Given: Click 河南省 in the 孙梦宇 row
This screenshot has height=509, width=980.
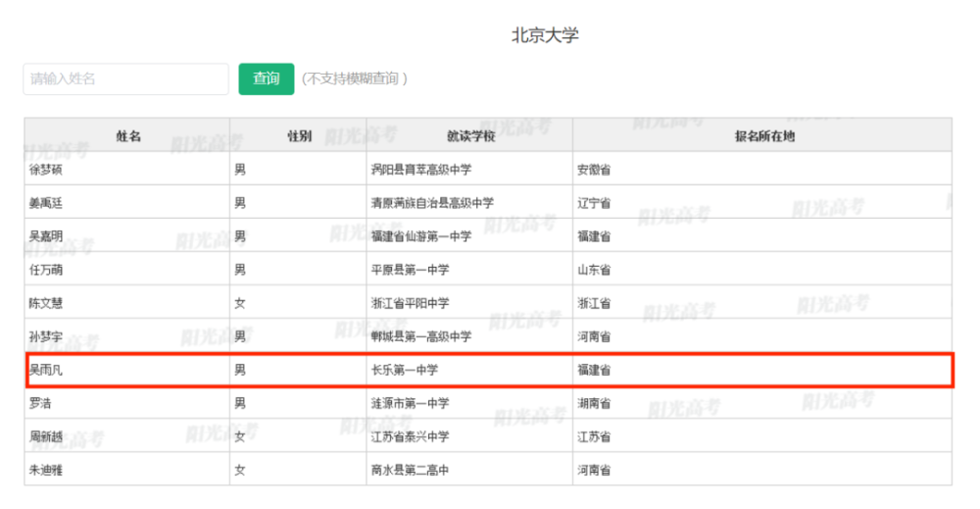Looking at the screenshot, I should pos(594,336).
